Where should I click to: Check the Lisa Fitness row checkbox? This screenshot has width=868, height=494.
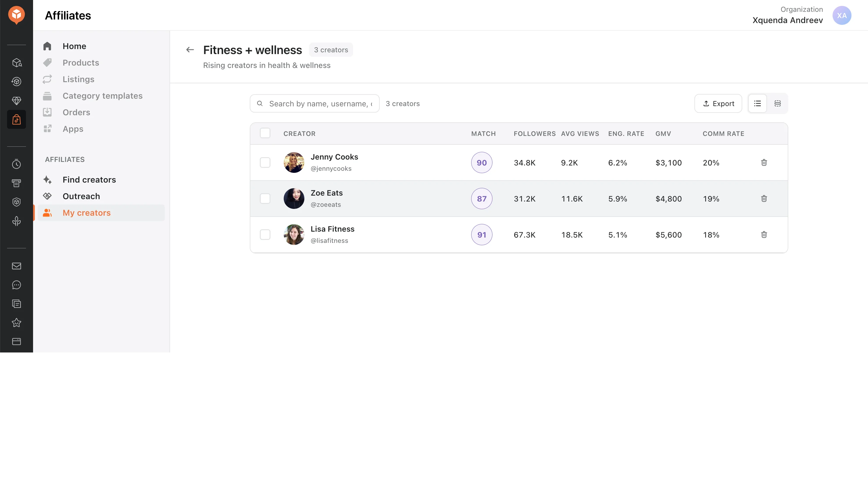pos(265,235)
